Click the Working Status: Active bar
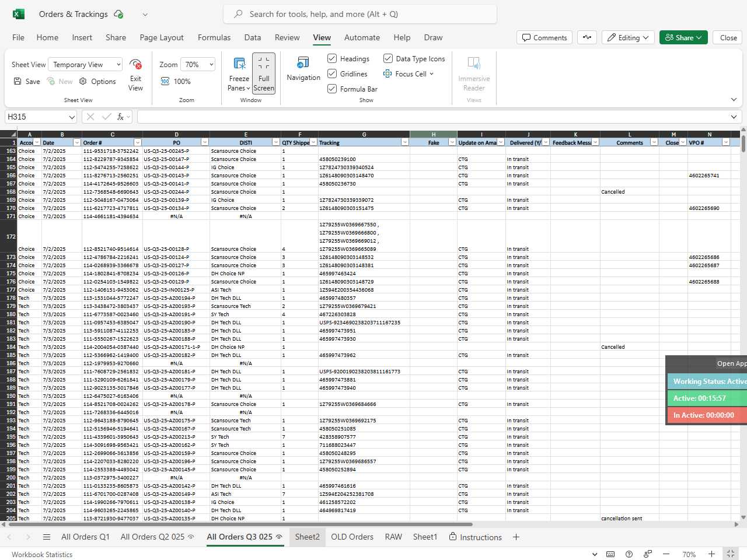The height and width of the screenshot is (560, 747). [x=707, y=381]
